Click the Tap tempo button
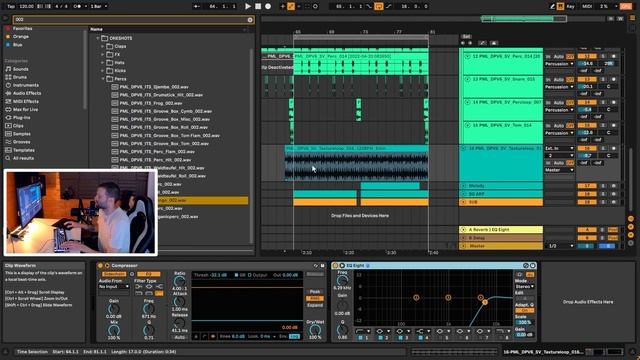The height and width of the screenshot is (360, 640). (11, 6)
